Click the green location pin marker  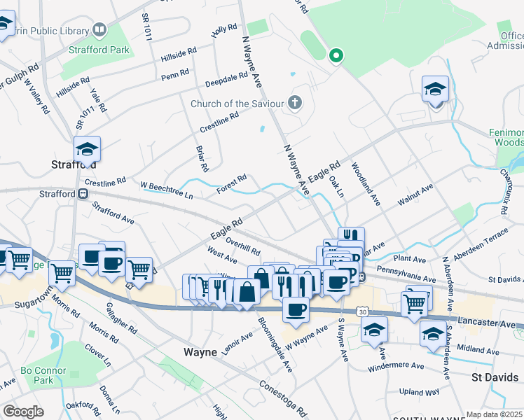tap(336, 55)
